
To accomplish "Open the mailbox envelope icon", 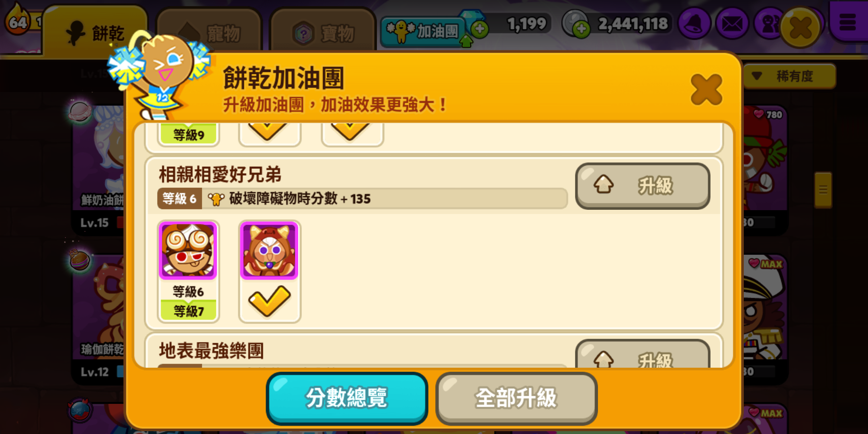I will (732, 23).
